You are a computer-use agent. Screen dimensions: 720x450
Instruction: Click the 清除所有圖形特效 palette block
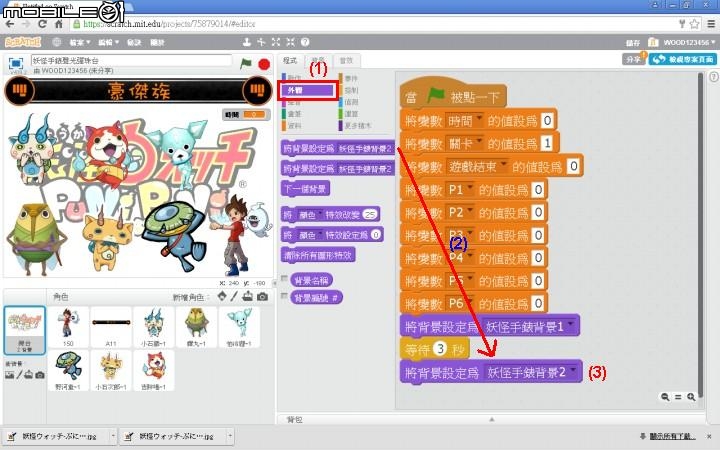tap(318, 255)
